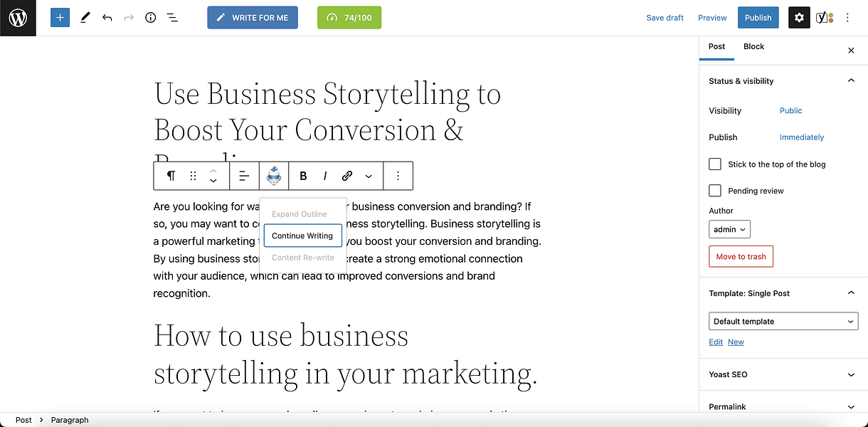Click the undo arrow icon
The height and width of the screenshot is (427, 868).
[107, 18]
